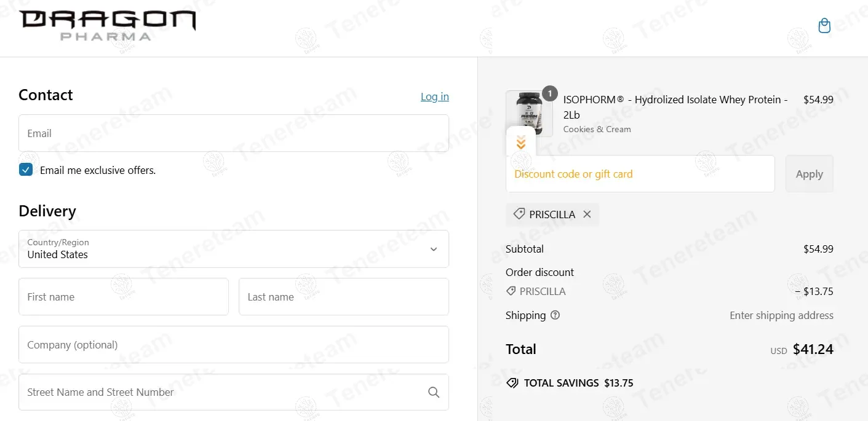Click the Street Name and Street Number field
This screenshot has width=868, height=421.
[221, 392]
